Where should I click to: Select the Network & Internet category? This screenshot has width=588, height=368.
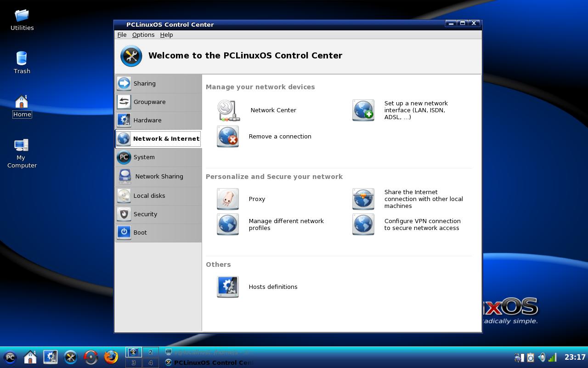click(158, 138)
